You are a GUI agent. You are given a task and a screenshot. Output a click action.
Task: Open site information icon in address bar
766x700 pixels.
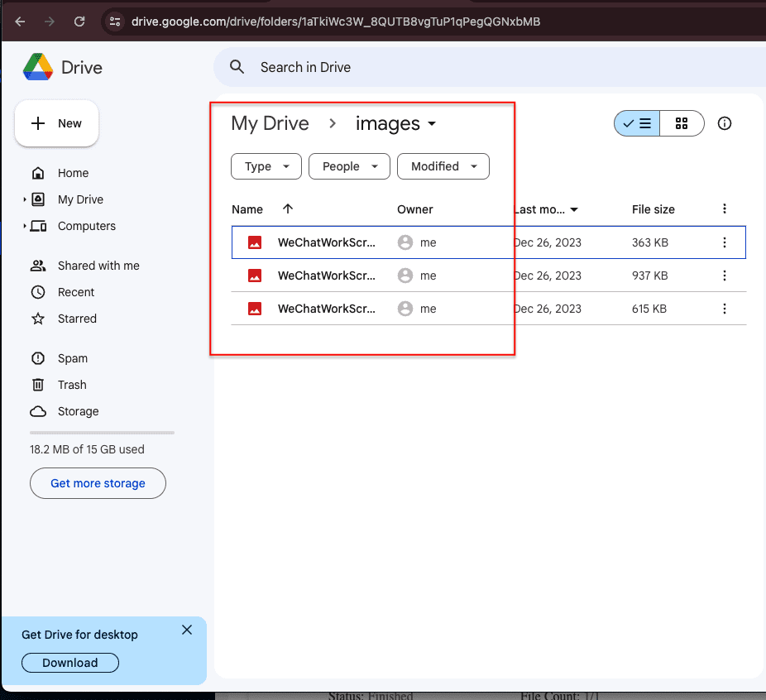pos(115,22)
